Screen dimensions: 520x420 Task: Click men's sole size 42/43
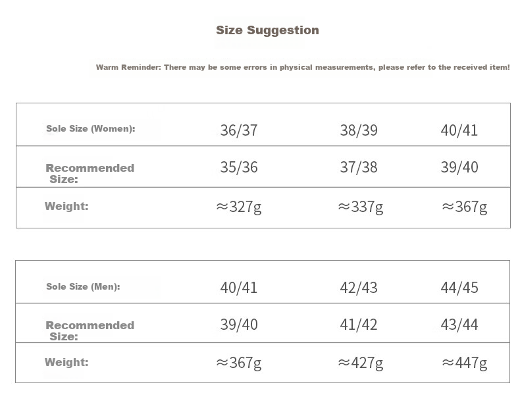pos(359,288)
